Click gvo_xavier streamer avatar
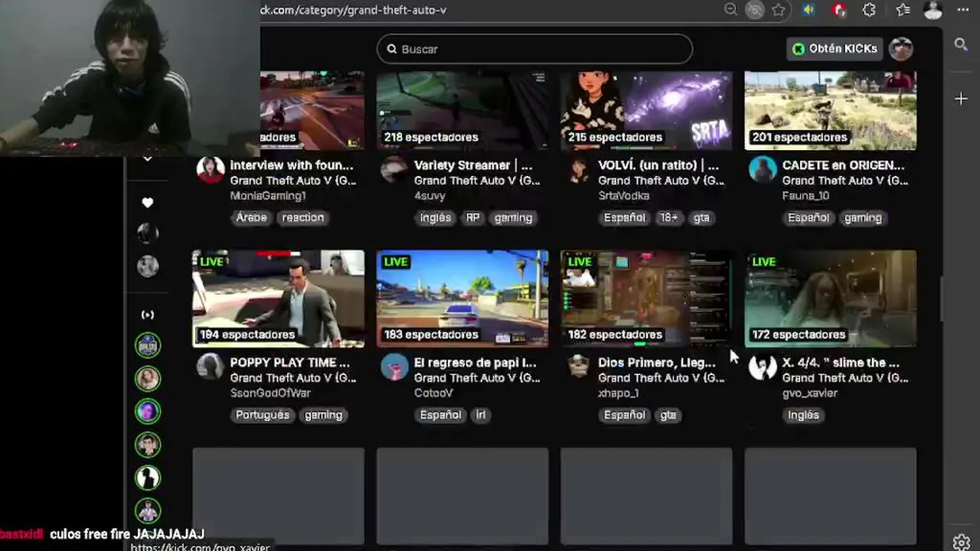 (x=763, y=367)
